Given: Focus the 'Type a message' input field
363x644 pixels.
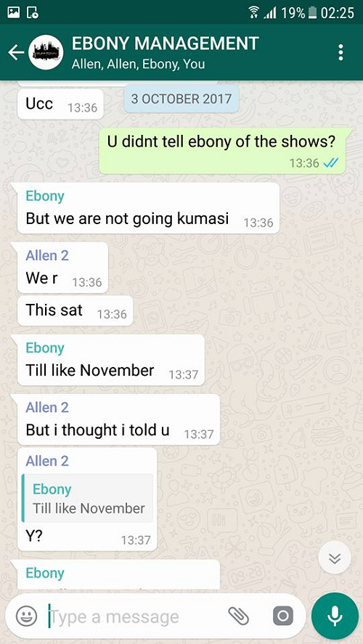Looking at the screenshot, I should click(x=136, y=616).
